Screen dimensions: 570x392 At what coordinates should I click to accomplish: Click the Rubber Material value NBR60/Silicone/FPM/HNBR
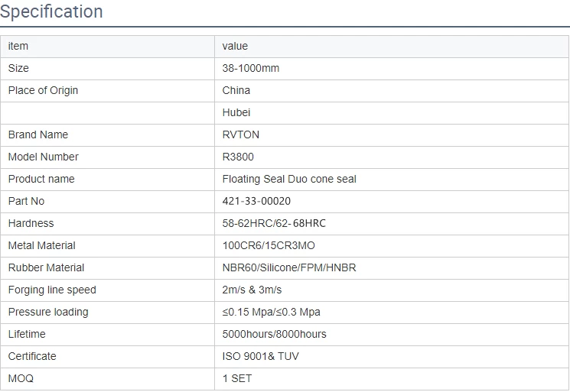[289, 267]
